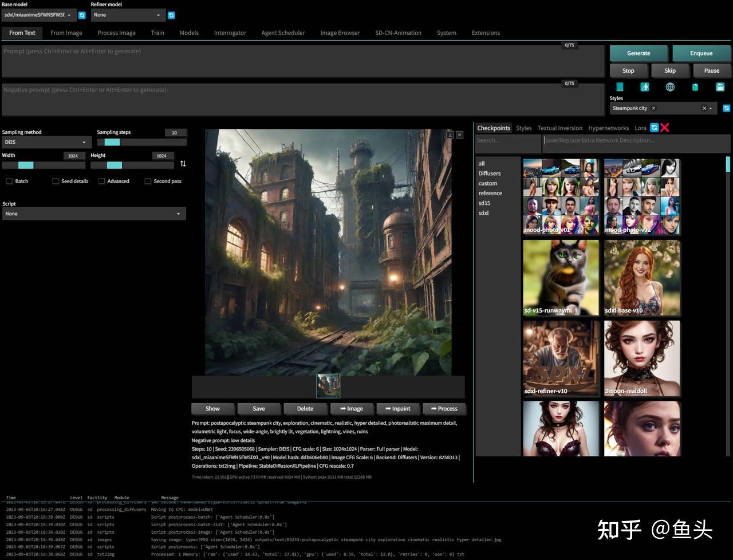
Task: Click the blue refresh icon after the Lora tab
Action: click(x=654, y=128)
